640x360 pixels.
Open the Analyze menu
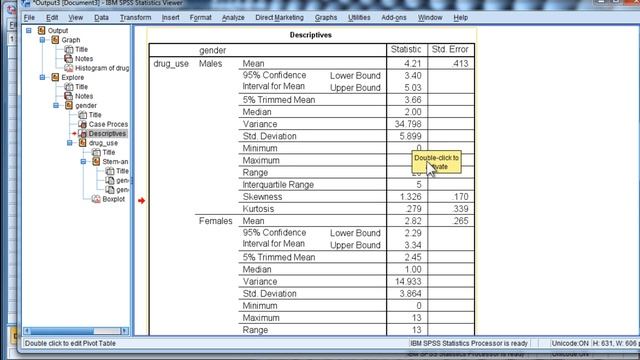[x=233, y=18]
